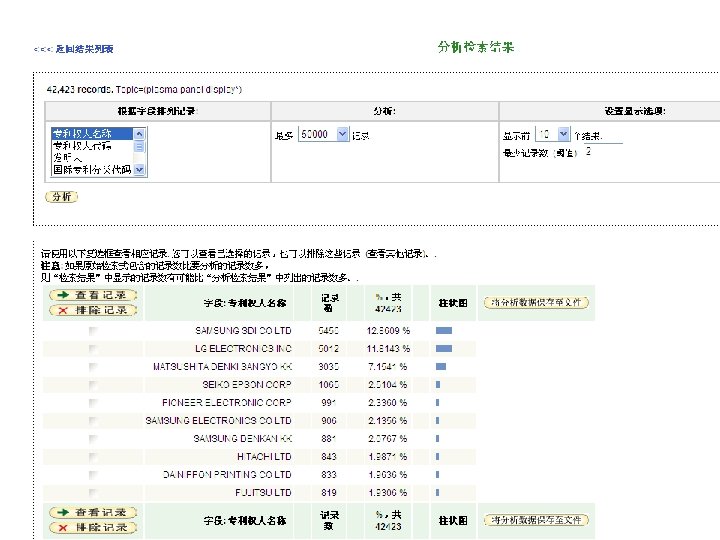720x540 pixels.
Task: Click listbox scroll down arrow
Action: (x=139, y=169)
